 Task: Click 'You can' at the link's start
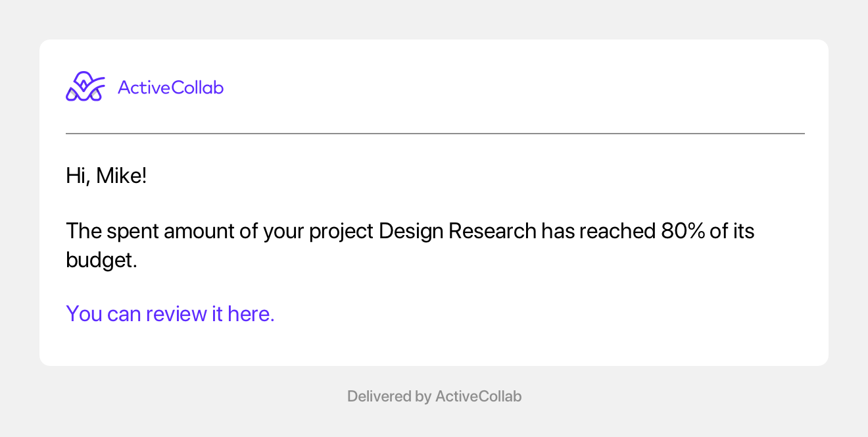tap(103, 314)
